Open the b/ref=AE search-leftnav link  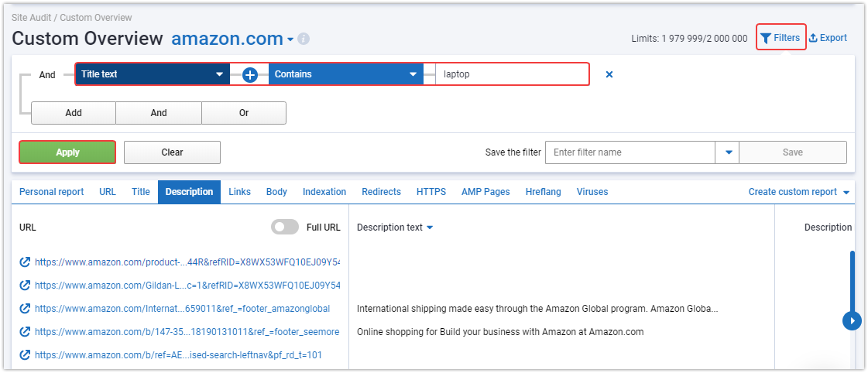pos(178,354)
